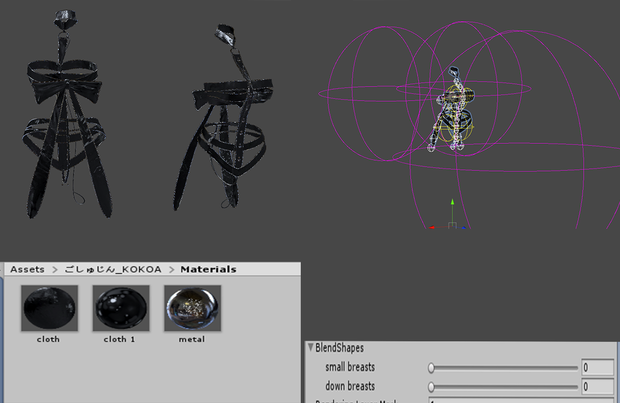The width and height of the screenshot is (620, 403).
Task: Open the ごしゅじん_KOKOA breadcrumb folder
Action: pos(113,269)
